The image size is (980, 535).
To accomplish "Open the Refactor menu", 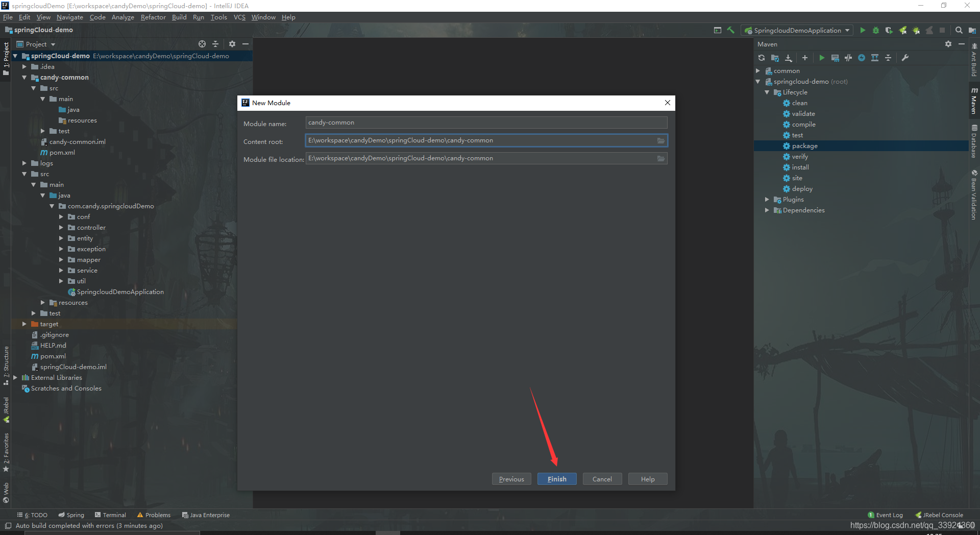I will (x=153, y=17).
